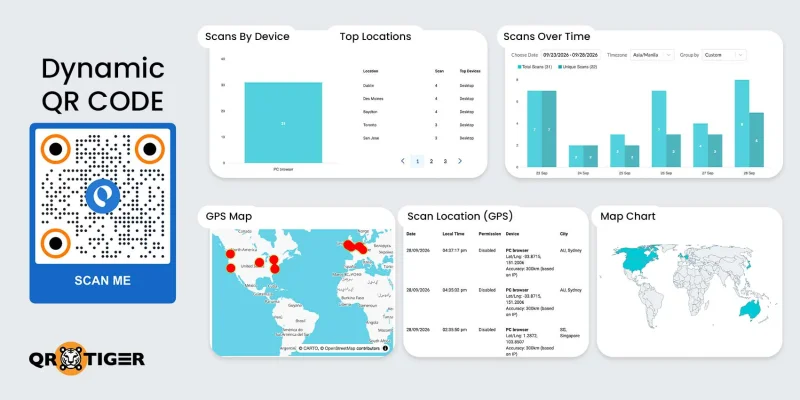Viewport: 800px width, 400px height.
Task: Click the QR code image
Action: pyautogui.click(x=103, y=196)
